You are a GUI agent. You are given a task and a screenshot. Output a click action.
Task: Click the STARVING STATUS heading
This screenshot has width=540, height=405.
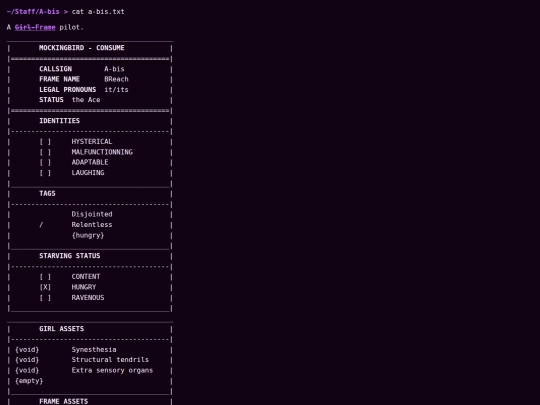70,256
